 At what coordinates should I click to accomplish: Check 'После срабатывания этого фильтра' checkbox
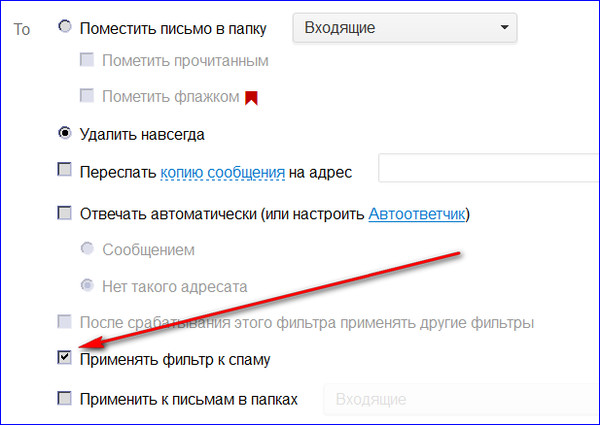pos(64,322)
